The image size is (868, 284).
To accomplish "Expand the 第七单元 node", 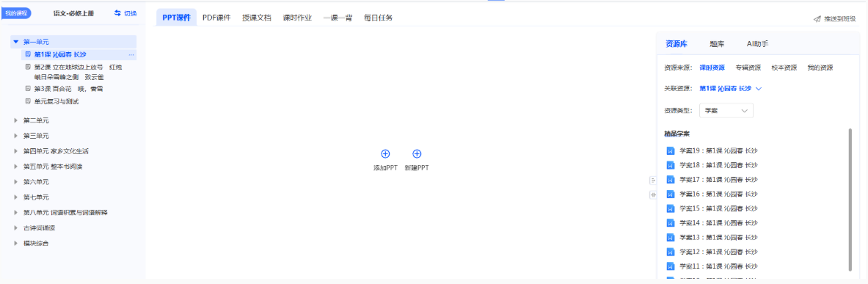I will coord(16,197).
